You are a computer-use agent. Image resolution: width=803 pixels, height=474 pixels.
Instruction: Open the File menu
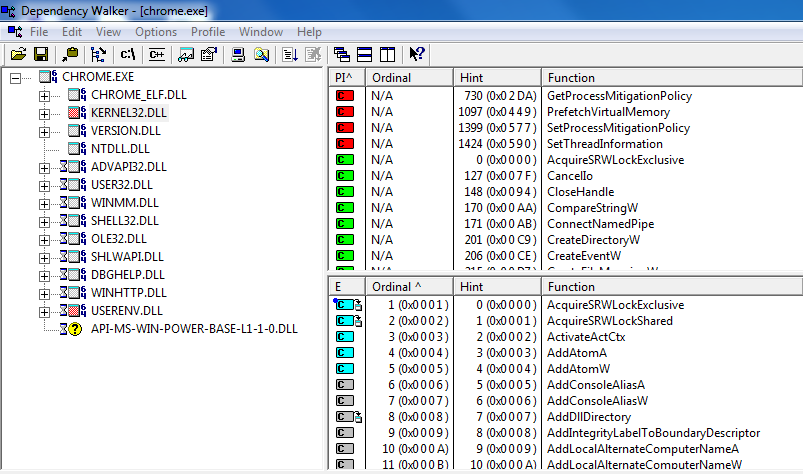[39, 32]
